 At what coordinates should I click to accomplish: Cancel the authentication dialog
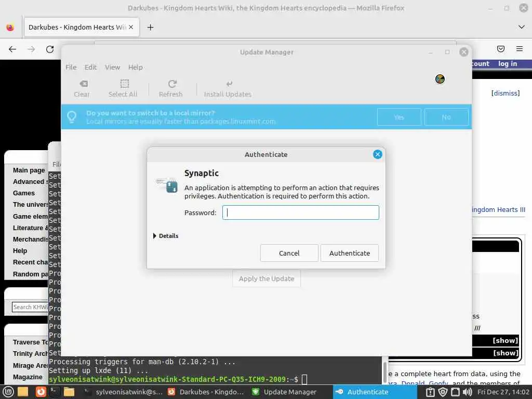(x=289, y=253)
